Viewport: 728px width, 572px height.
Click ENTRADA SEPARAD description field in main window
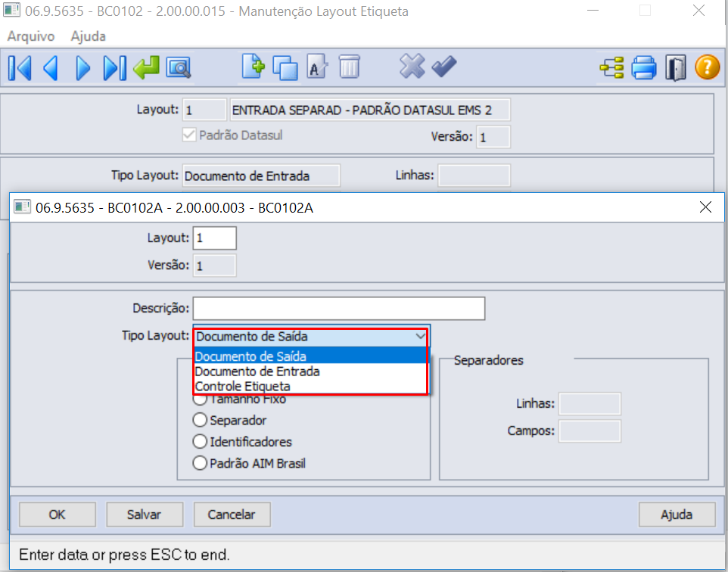click(x=371, y=110)
